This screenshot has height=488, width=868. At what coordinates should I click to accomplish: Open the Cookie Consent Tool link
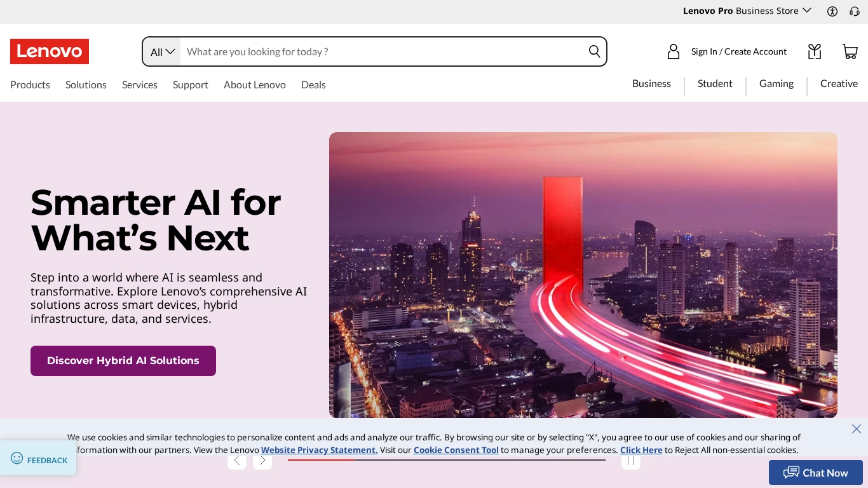456,450
